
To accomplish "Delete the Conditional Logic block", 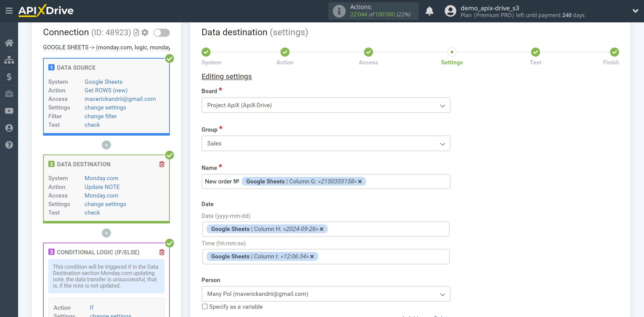I will point(162,252).
